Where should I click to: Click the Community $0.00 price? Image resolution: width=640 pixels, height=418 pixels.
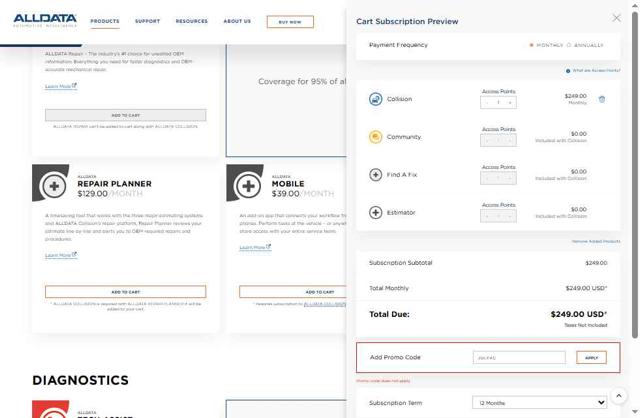coord(578,134)
